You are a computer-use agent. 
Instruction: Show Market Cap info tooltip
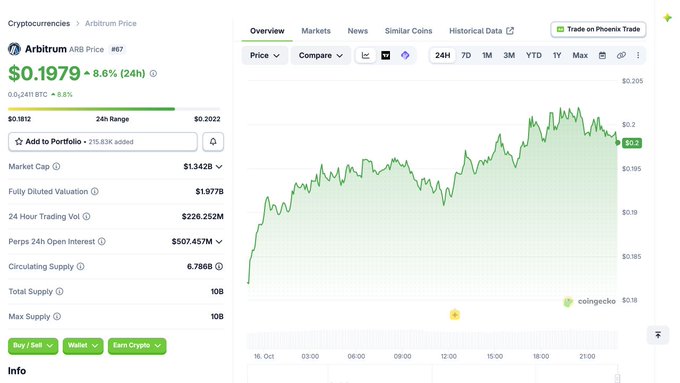(x=56, y=167)
